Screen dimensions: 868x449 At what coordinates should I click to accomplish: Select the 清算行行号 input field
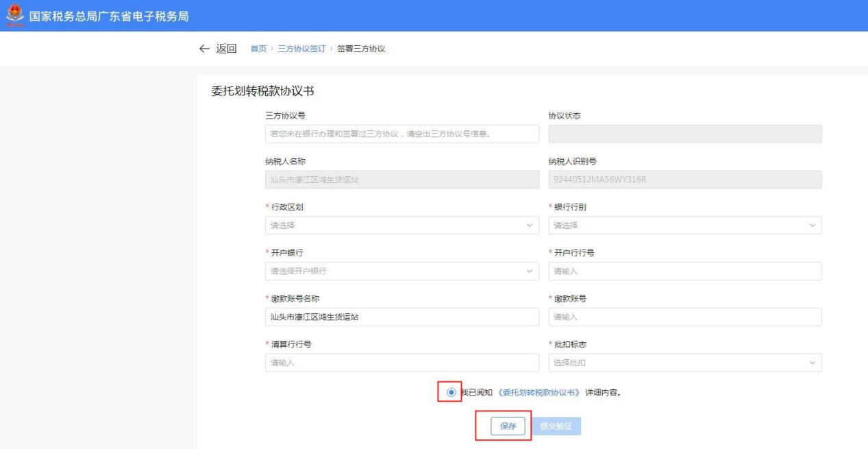coord(401,363)
